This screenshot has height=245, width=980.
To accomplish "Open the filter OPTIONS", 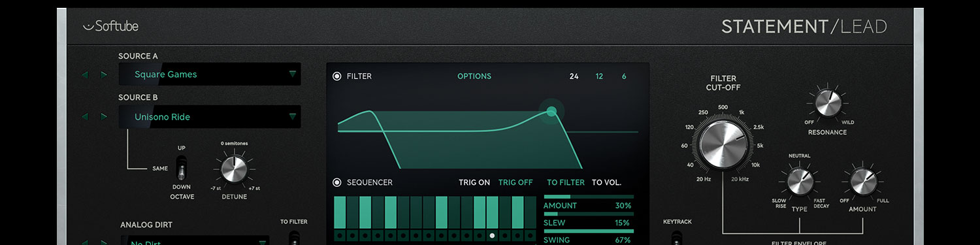I will point(474,76).
